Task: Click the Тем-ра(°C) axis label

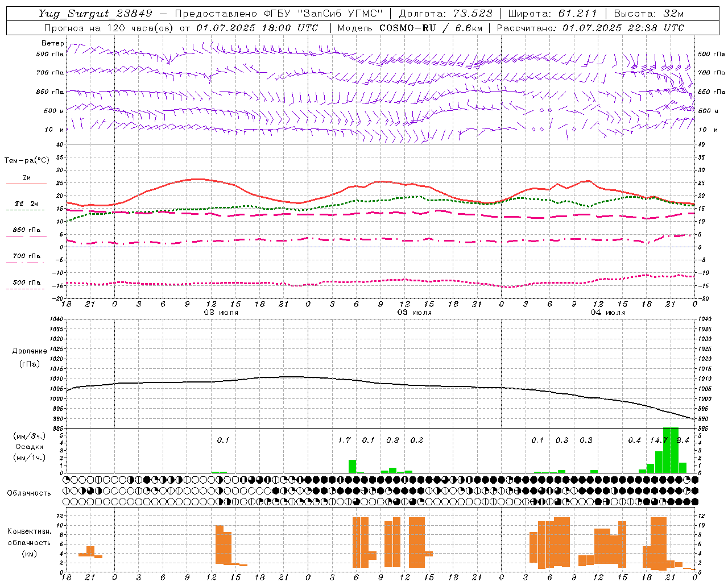Action: (x=27, y=161)
